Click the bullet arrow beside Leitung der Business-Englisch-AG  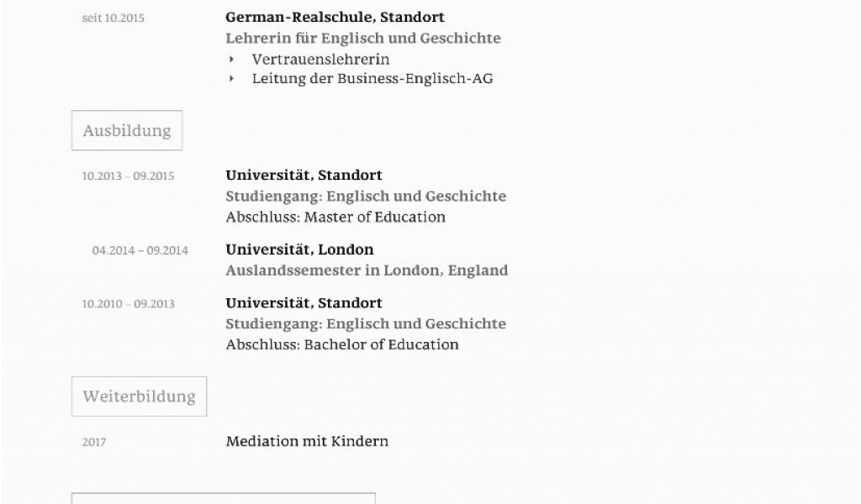tap(232, 79)
